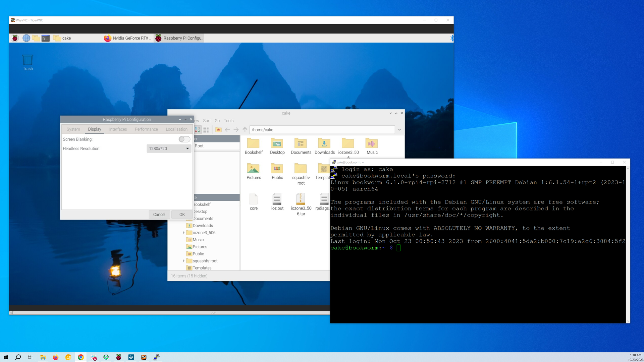Switch file manager to icon view
Image resolution: width=644 pixels, height=362 pixels.
197,130
